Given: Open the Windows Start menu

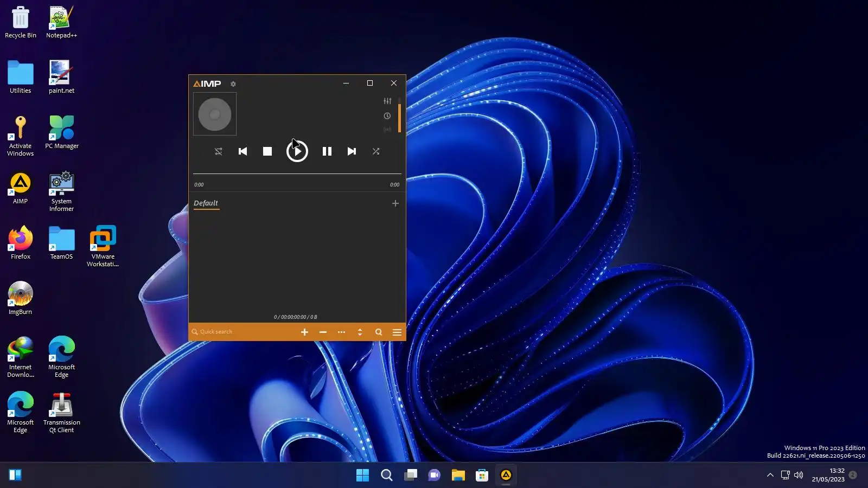Looking at the screenshot, I should (x=362, y=476).
